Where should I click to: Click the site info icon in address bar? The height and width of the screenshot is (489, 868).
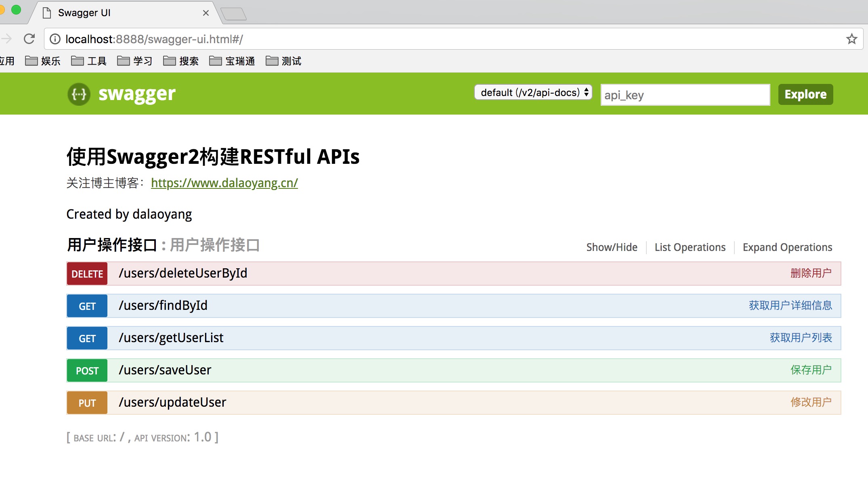[55, 39]
